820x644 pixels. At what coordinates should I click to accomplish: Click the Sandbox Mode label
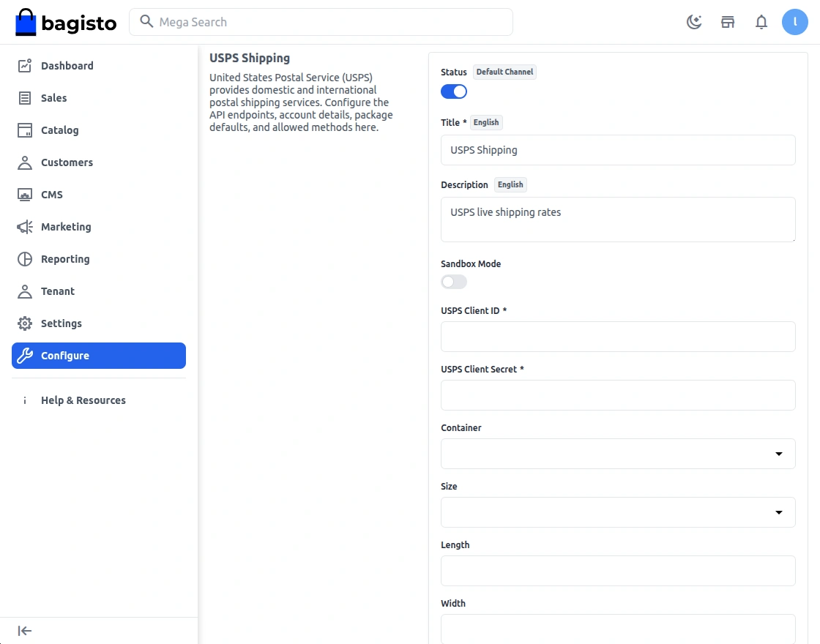(x=471, y=264)
